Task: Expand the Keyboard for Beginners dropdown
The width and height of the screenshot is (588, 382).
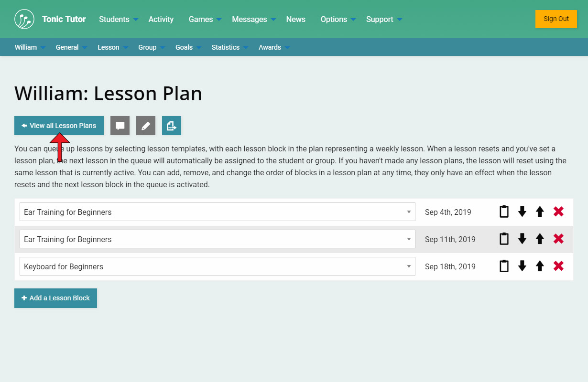Action: 217,266
